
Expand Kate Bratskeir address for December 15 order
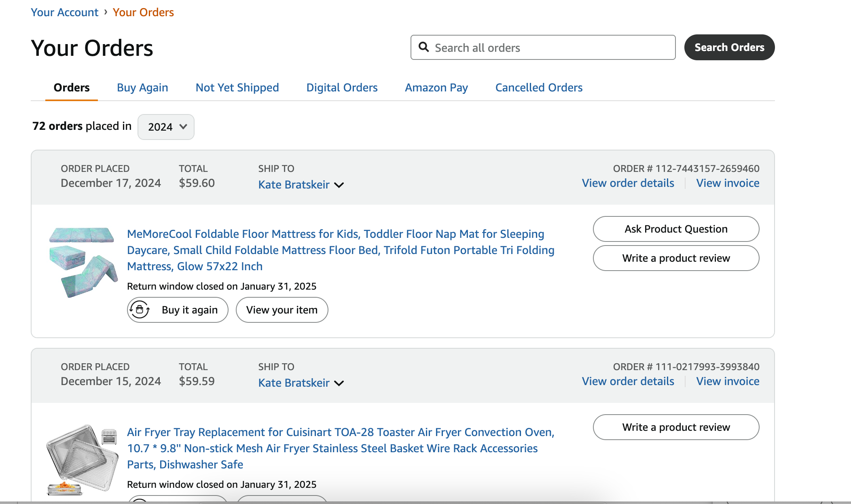tap(301, 383)
